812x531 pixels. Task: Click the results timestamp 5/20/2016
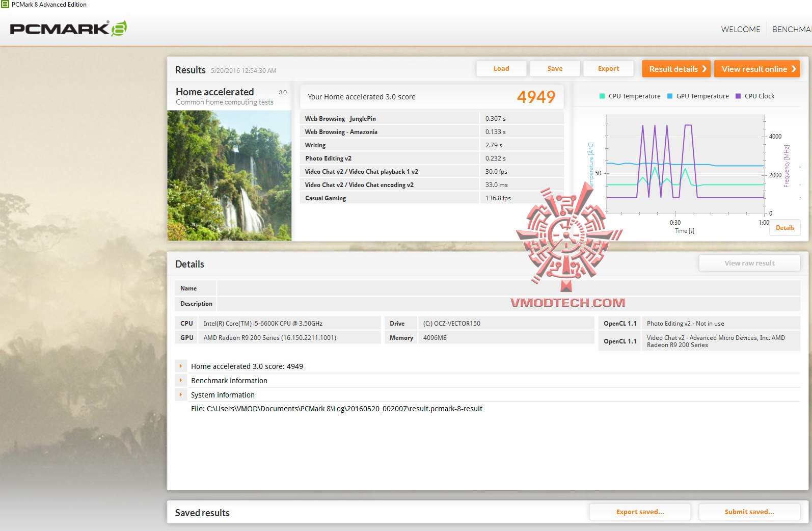243,71
